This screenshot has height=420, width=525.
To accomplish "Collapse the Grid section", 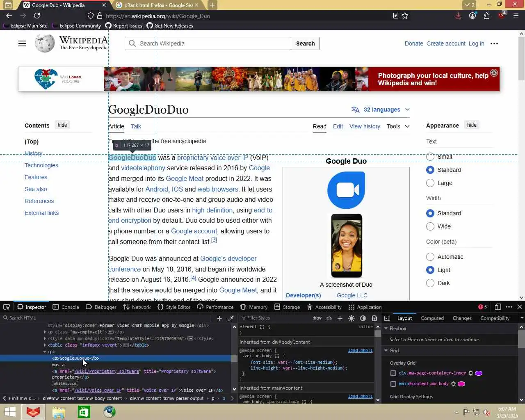I will pyautogui.click(x=386, y=351).
